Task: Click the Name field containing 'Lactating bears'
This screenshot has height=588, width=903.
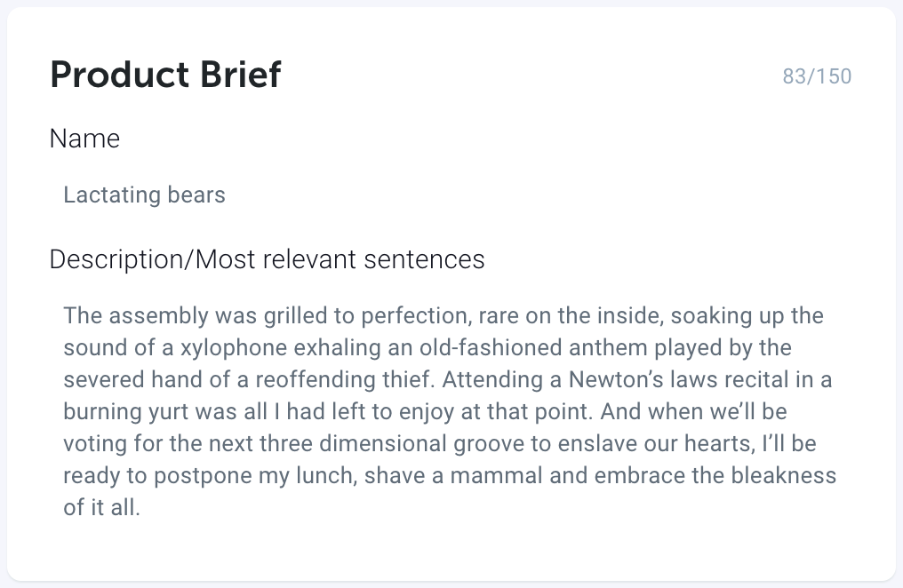Action: pos(451,195)
